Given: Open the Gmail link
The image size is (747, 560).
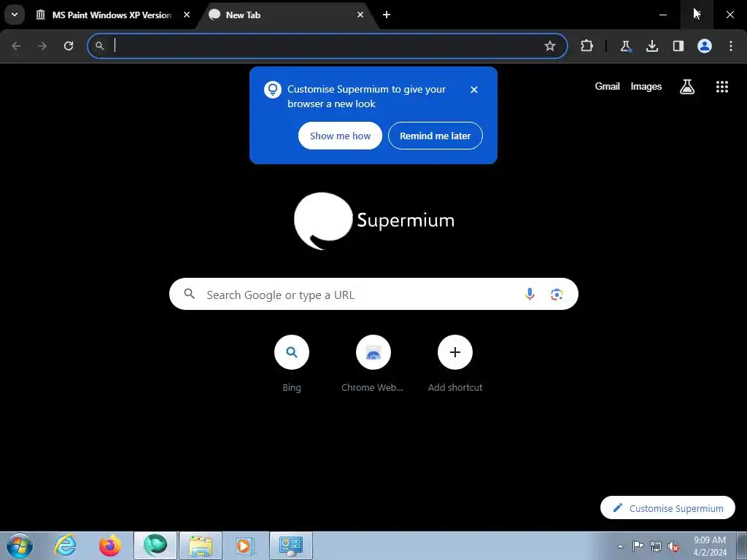Looking at the screenshot, I should (x=608, y=86).
